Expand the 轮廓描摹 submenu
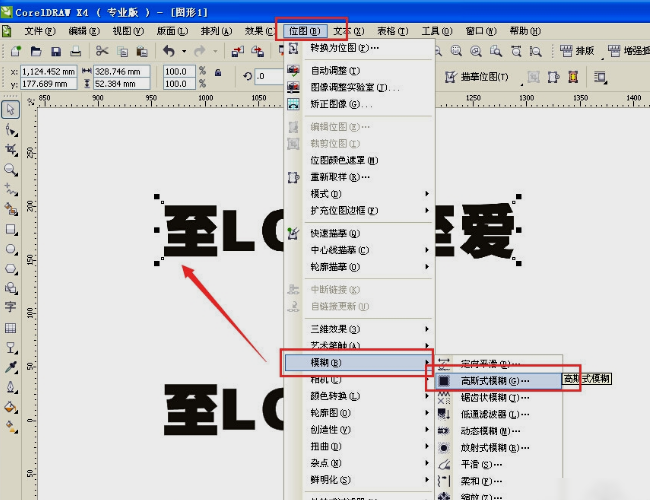Screen dimensions: 650x500 (x=368, y=267)
